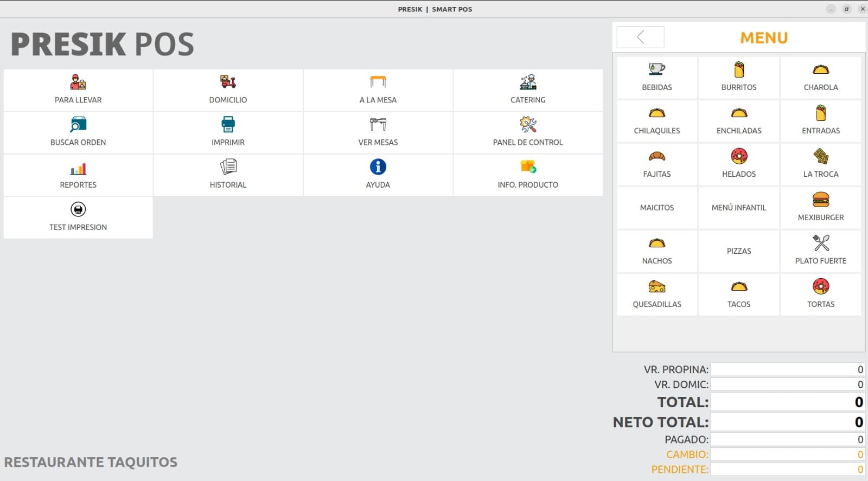Viewport: 868px width, 481px height.
Task: Click the VR. DOMIC delivery fee field
Action: (x=788, y=384)
